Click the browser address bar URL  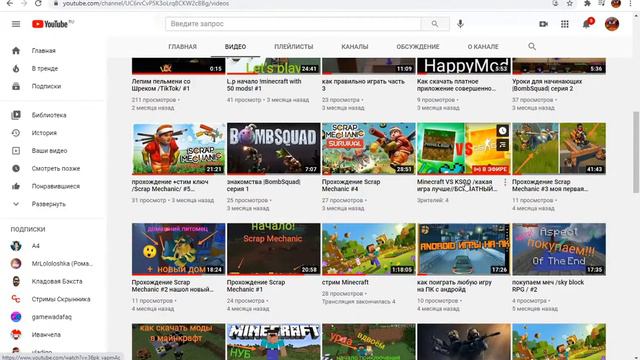[x=146, y=3]
